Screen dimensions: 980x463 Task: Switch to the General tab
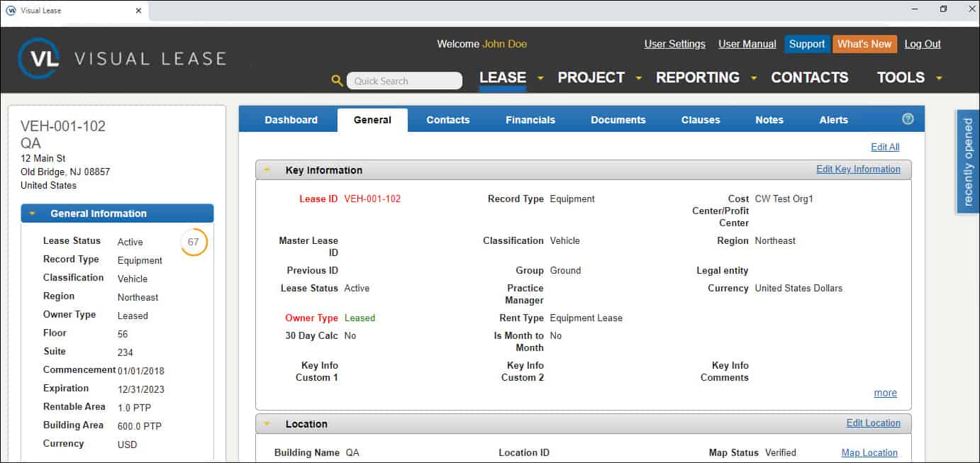(x=372, y=120)
